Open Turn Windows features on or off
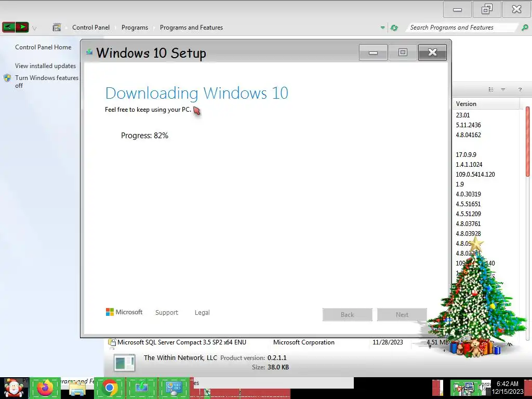Viewport: 532px width, 399px height. tap(47, 82)
